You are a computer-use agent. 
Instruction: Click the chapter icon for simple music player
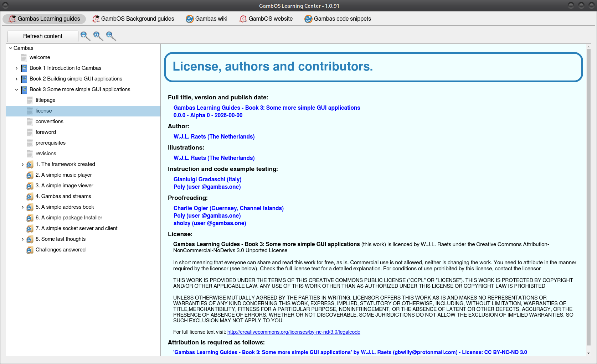(x=30, y=175)
